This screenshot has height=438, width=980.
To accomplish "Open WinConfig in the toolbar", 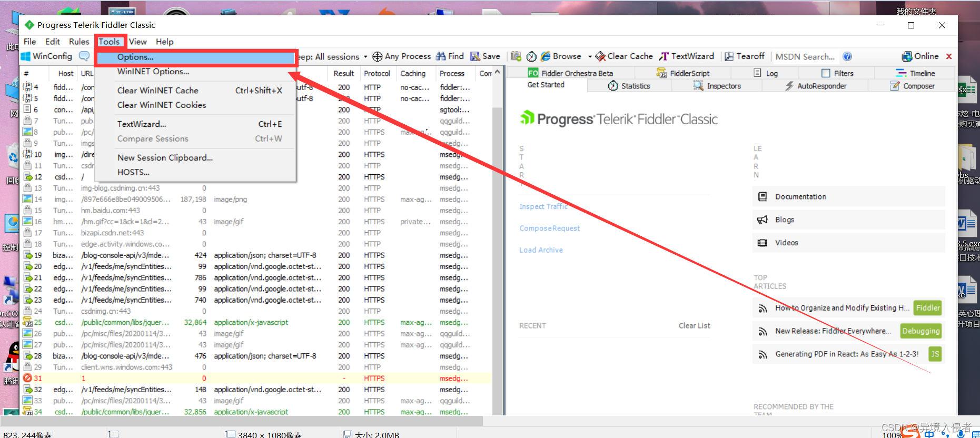I will coord(46,56).
